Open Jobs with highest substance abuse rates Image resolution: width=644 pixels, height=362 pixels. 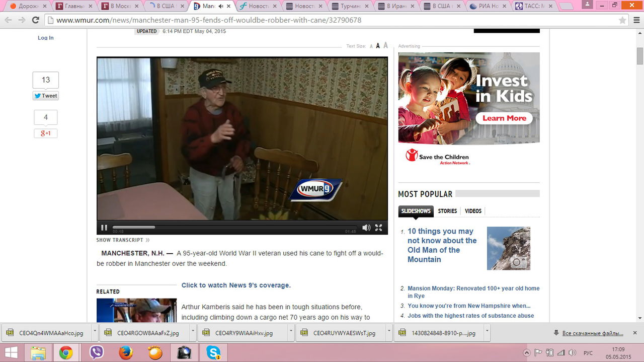coord(470,316)
